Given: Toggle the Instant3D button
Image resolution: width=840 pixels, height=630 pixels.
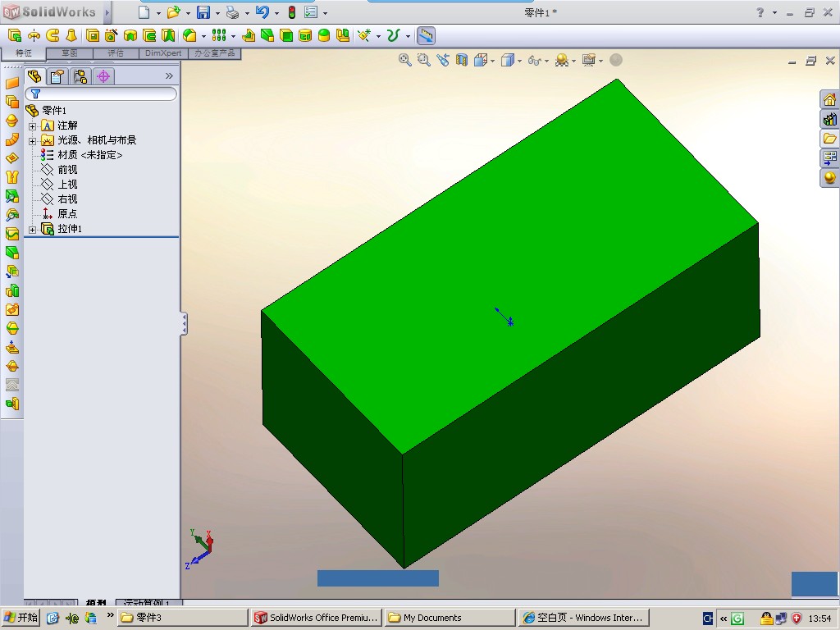Looking at the screenshot, I should 426,36.
